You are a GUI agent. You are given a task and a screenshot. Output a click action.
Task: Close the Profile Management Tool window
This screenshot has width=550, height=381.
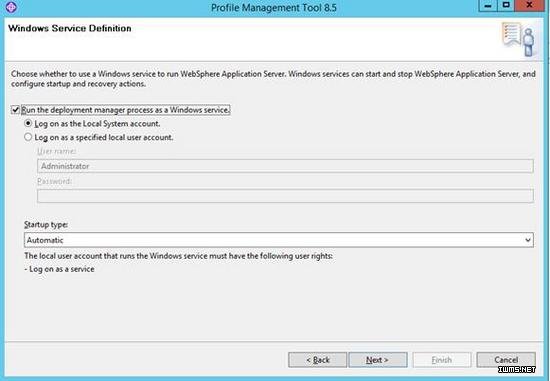530,6
